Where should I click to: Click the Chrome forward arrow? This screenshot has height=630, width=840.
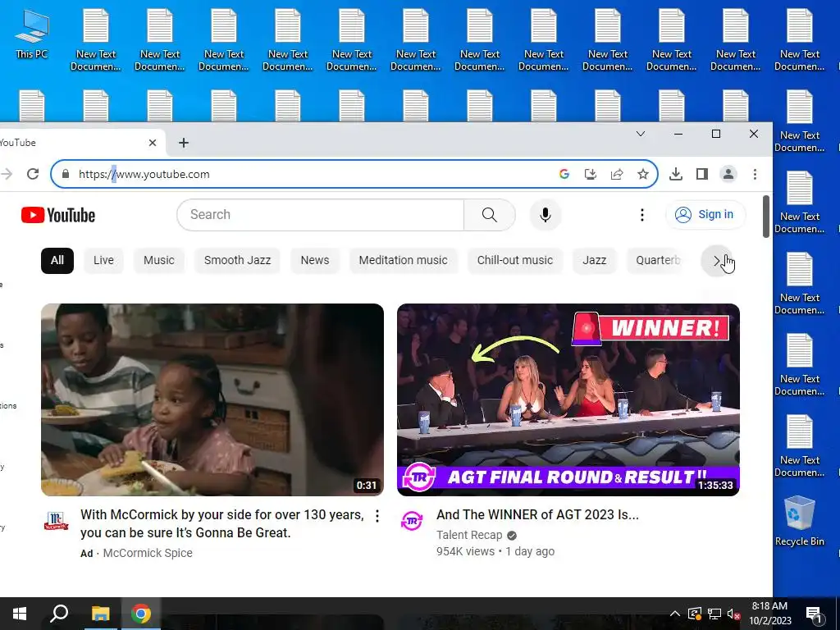tap(7, 174)
